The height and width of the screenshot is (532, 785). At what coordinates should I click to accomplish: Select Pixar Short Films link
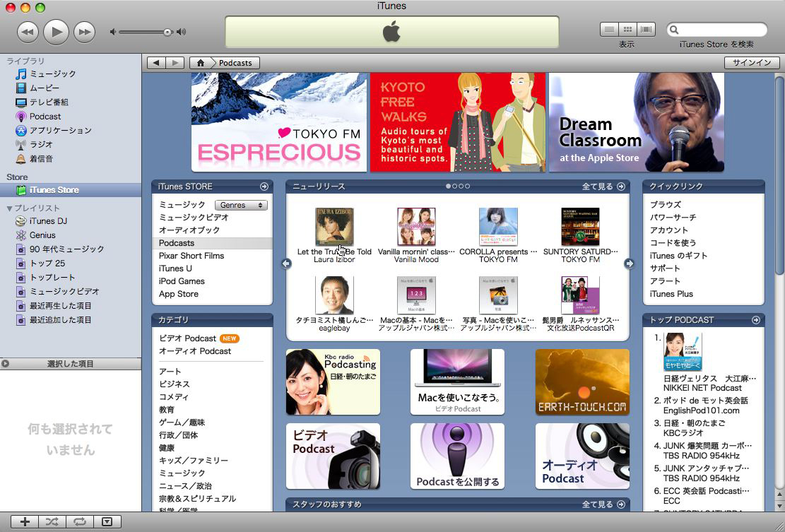point(191,256)
